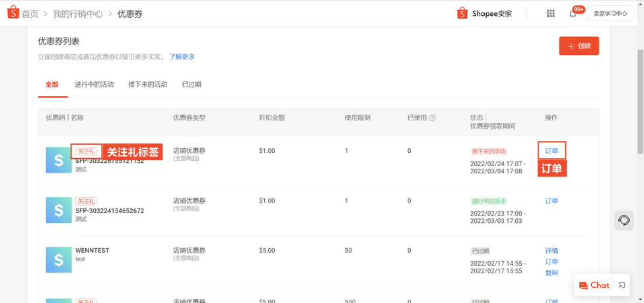644x303 pixels.
Task: Click the 创建 voucher button
Action: pos(579,46)
